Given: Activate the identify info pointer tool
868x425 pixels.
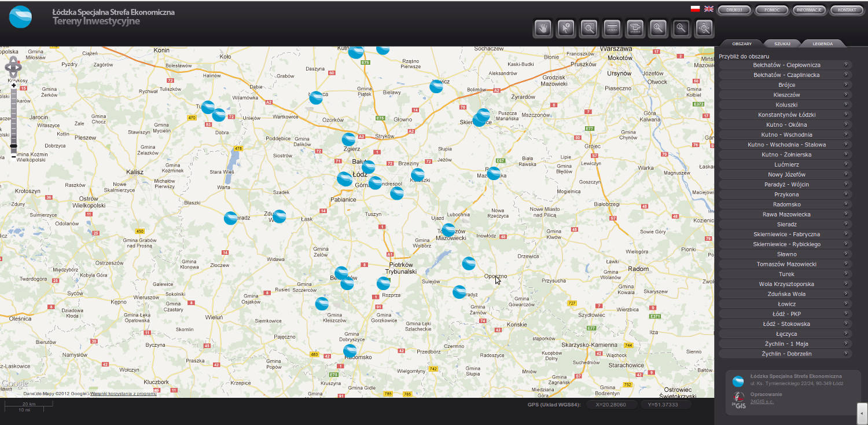Looking at the screenshot, I should tap(565, 28).
